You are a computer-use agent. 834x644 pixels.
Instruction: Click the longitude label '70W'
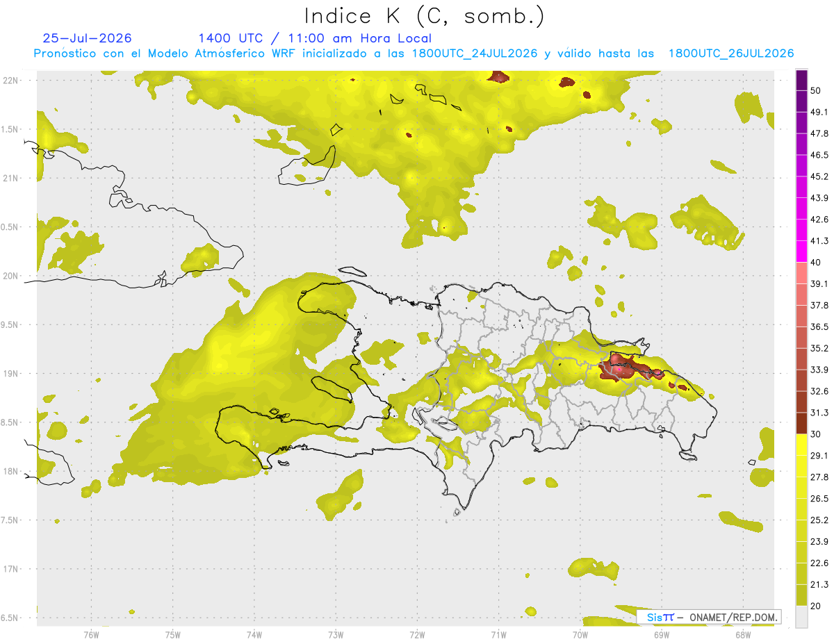(x=580, y=634)
